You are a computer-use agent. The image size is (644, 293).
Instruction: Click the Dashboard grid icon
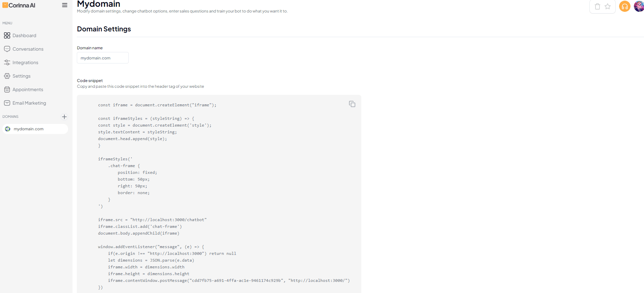coord(7,35)
